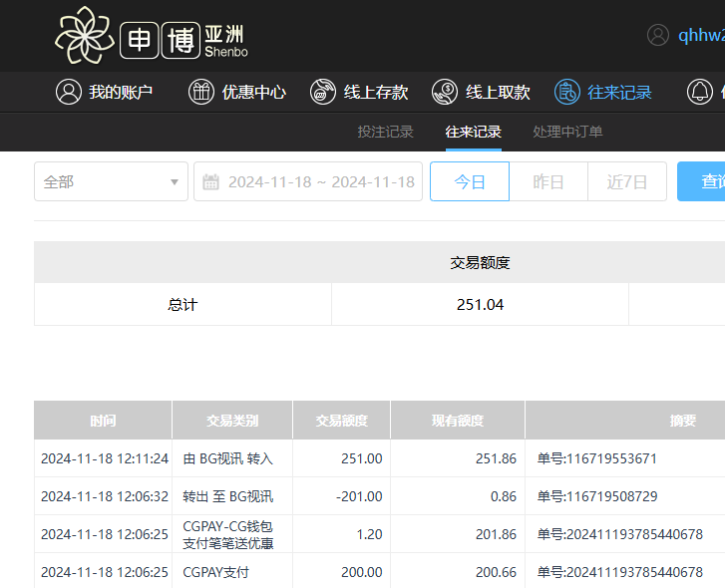The height and width of the screenshot is (588, 725).
Task: Click the Shenbo flower logo
Action: (86, 36)
